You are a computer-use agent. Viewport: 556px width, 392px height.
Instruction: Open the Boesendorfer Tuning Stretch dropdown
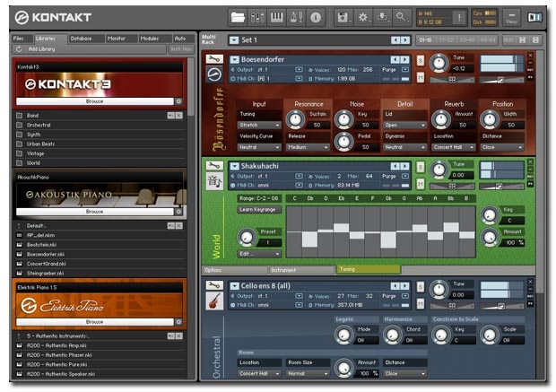pos(259,126)
